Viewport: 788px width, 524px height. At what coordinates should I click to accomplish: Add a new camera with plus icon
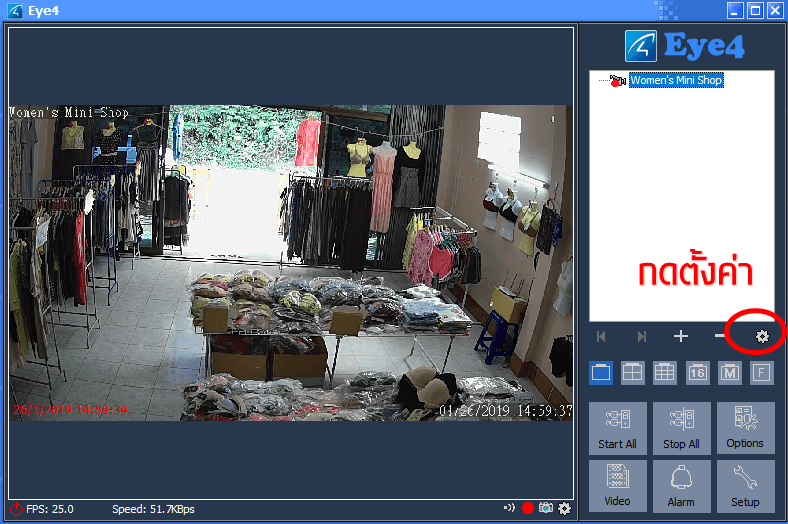click(x=680, y=336)
